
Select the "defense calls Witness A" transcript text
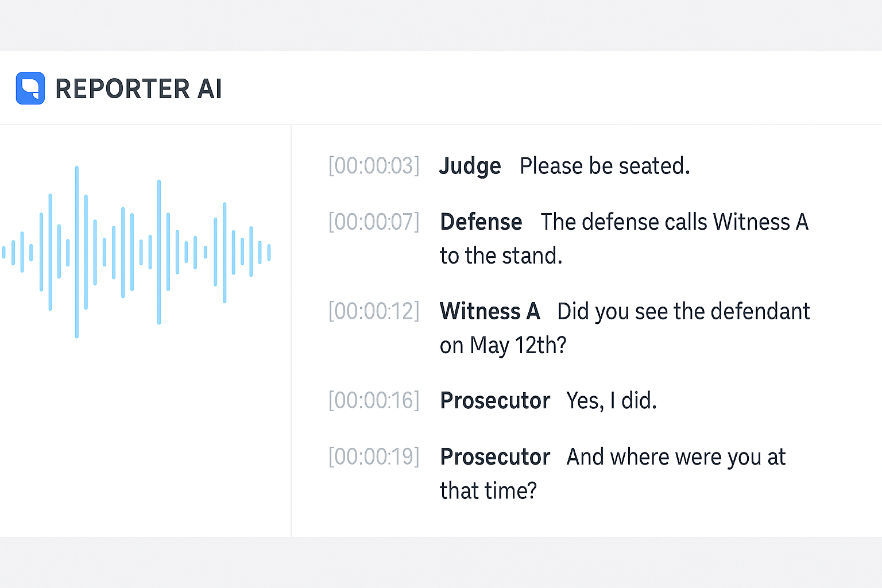coord(674,222)
